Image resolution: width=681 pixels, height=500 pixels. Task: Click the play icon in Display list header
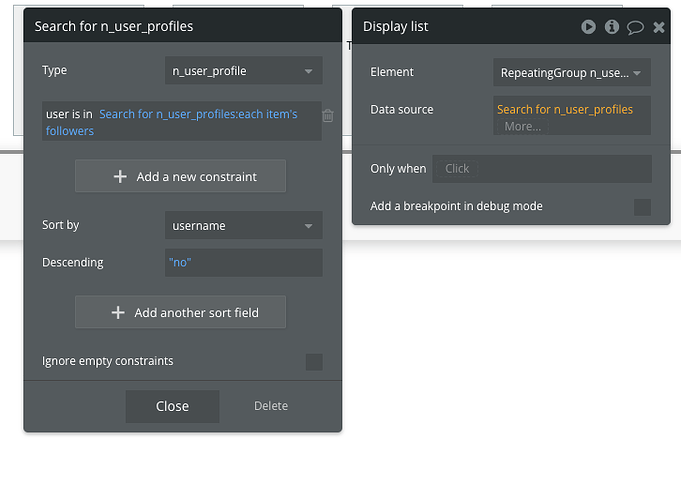click(589, 27)
